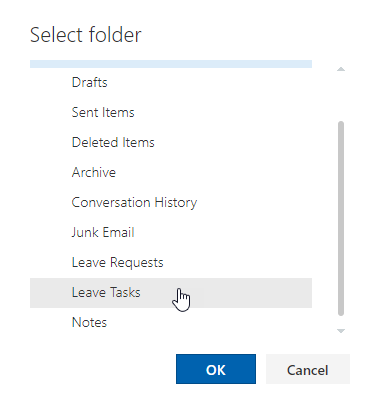
Task: Click the scrollbar track above the thumb
Action: (x=341, y=97)
